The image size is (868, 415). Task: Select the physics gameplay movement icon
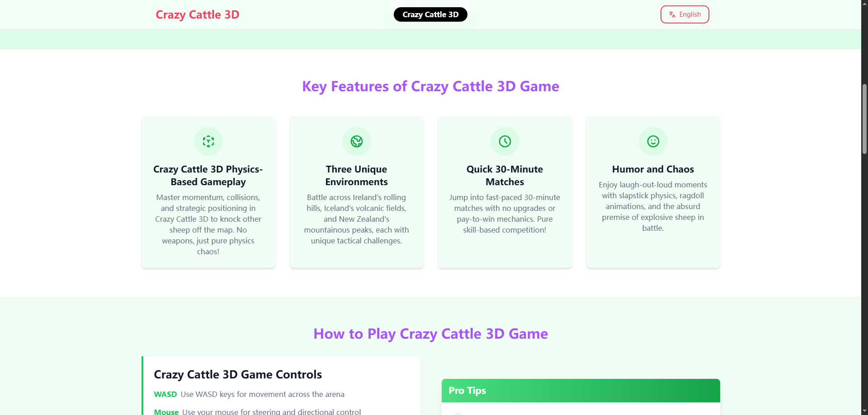pos(208,141)
